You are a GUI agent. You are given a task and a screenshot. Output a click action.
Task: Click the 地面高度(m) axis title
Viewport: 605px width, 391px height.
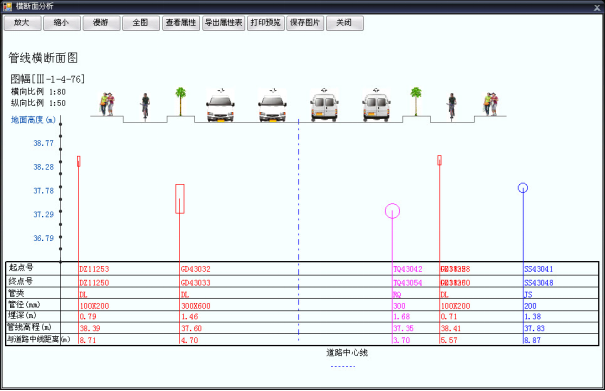[x=33, y=120]
